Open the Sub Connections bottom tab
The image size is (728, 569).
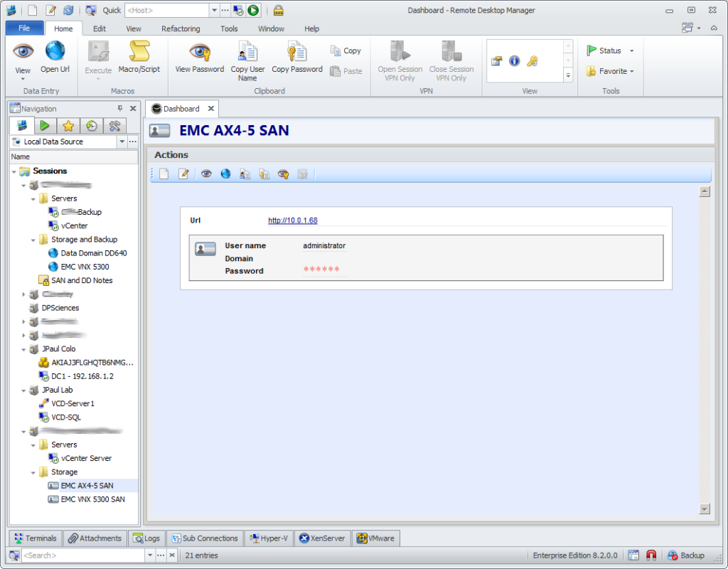coord(205,538)
